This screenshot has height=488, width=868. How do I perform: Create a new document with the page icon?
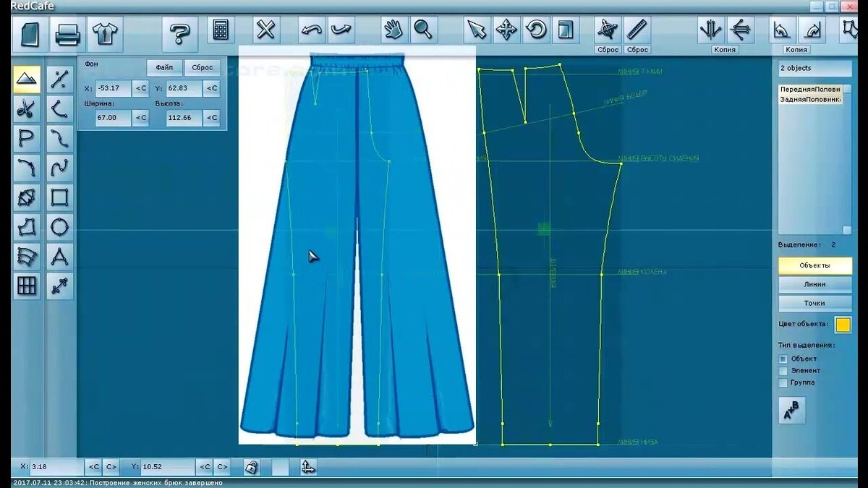[30, 33]
